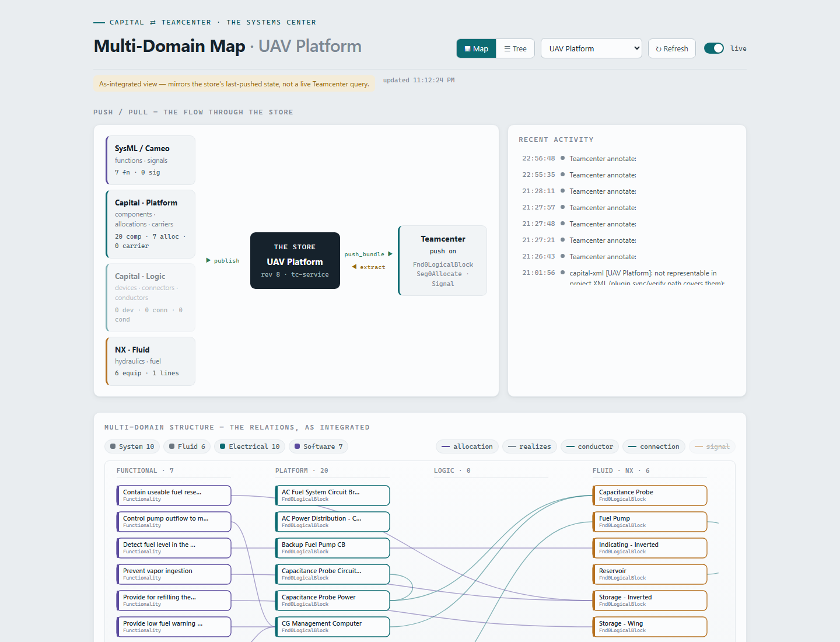
Task: Select the Capacitance Probe Circuit... node
Action: coord(332,574)
